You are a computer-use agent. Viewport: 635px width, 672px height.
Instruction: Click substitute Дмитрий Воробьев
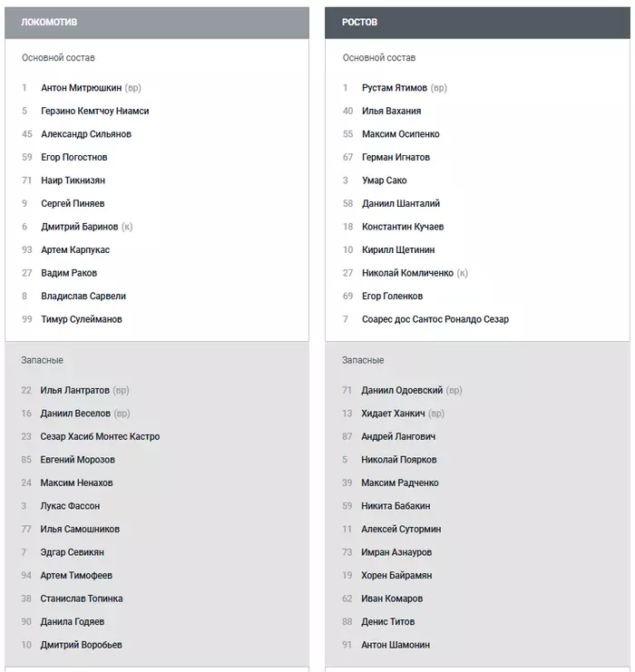click(x=81, y=645)
